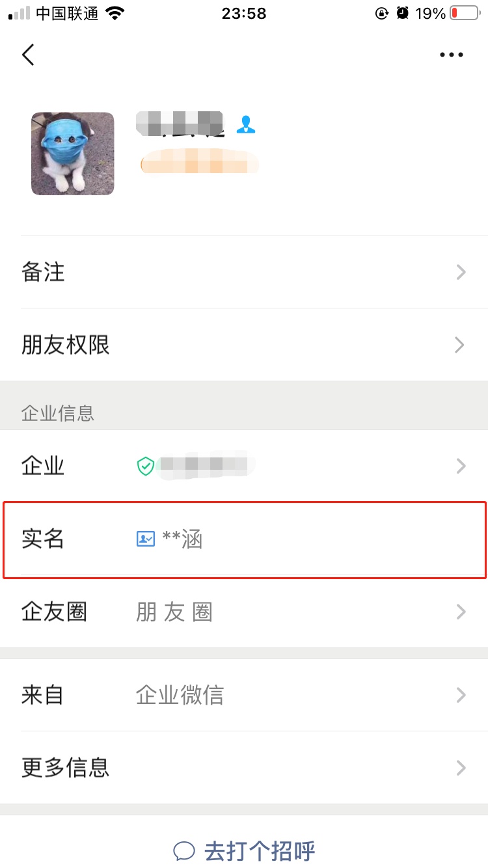Viewport: 488px width, 868px height.
Task: Tap the back arrow icon
Action: tap(28, 55)
